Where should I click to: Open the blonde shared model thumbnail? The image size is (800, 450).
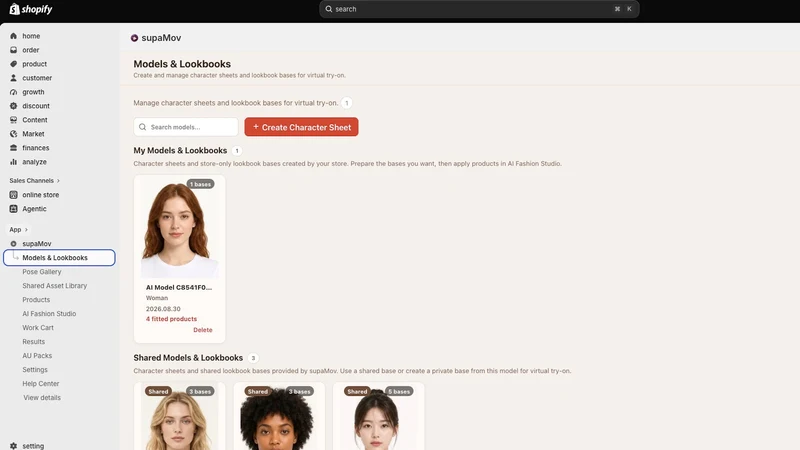179,418
